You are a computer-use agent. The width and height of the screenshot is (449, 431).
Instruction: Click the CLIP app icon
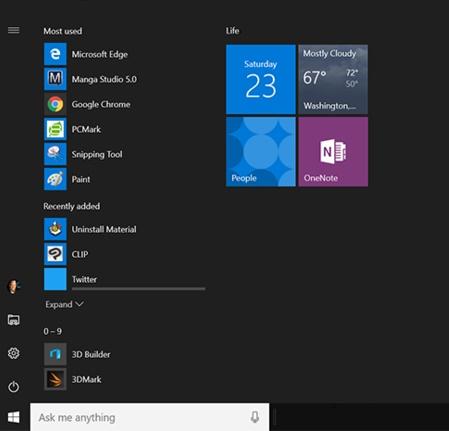55,254
